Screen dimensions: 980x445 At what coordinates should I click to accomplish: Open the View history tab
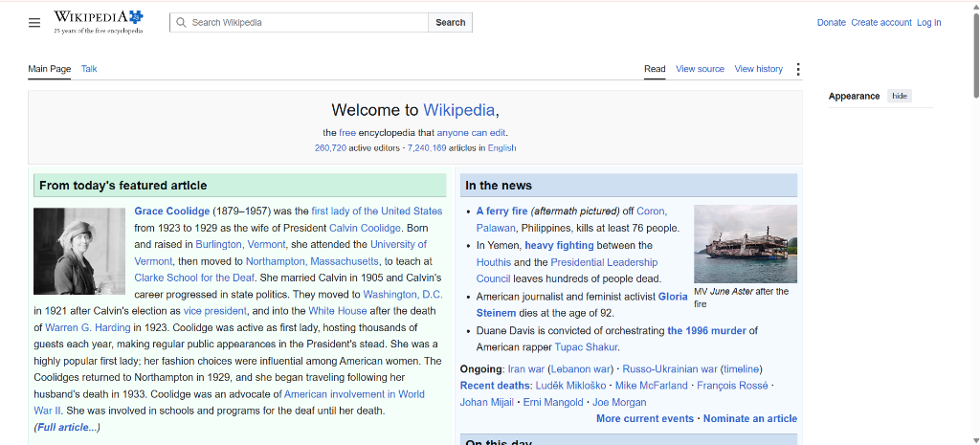pyautogui.click(x=758, y=69)
